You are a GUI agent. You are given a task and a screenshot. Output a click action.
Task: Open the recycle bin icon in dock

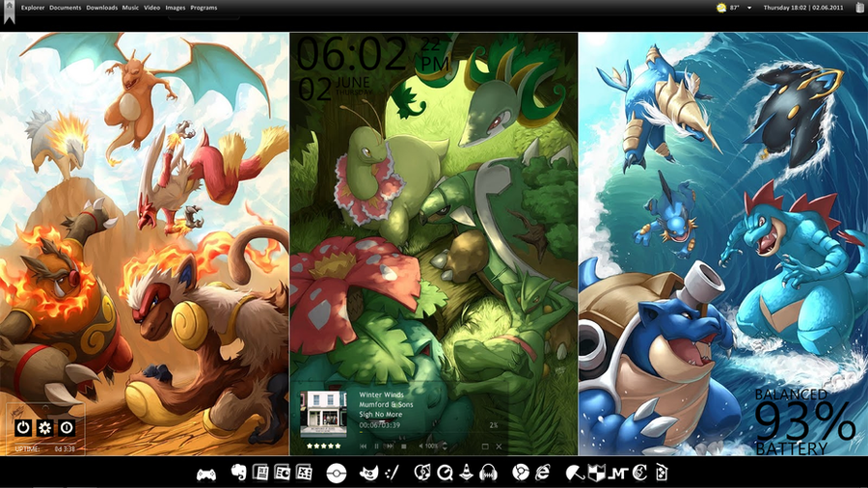(662, 474)
